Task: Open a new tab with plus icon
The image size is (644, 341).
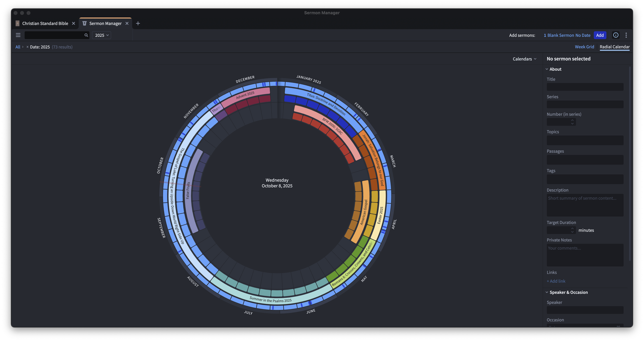Action: (x=138, y=23)
